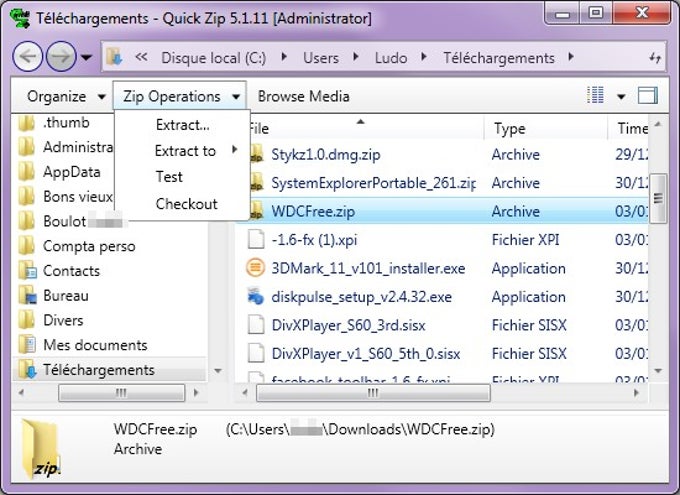This screenshot has height=495, width=680.
Task: Toggle the preview pane icon
Action: point(647,95)
